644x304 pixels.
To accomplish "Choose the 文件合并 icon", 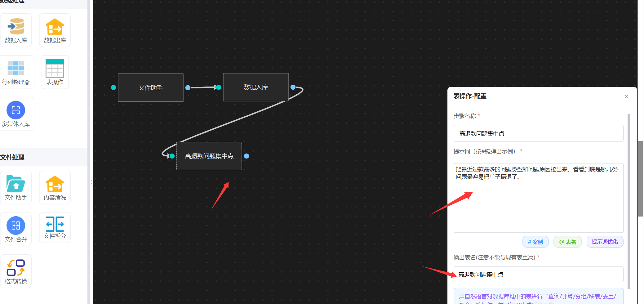I will click(x=16, y=226).
